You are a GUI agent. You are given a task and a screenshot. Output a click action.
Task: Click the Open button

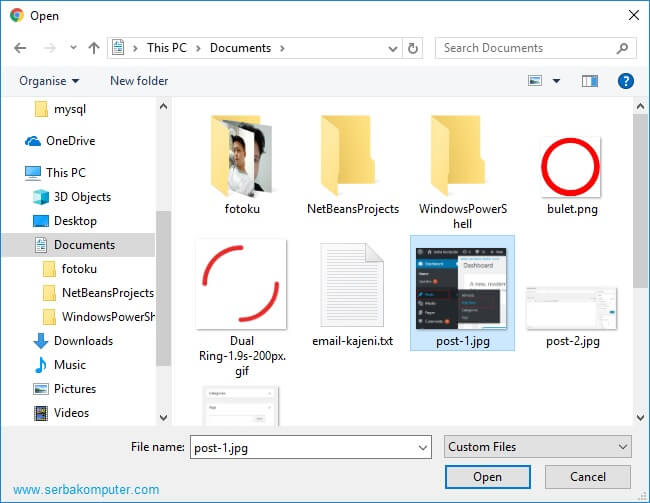coord(488,477)
